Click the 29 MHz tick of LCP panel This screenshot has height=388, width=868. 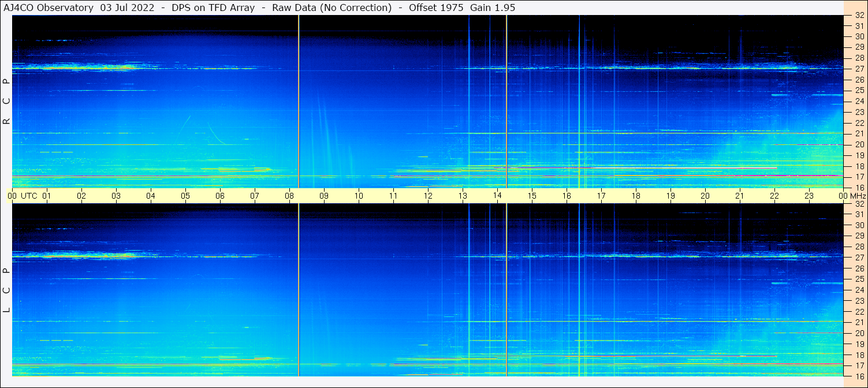859,236
